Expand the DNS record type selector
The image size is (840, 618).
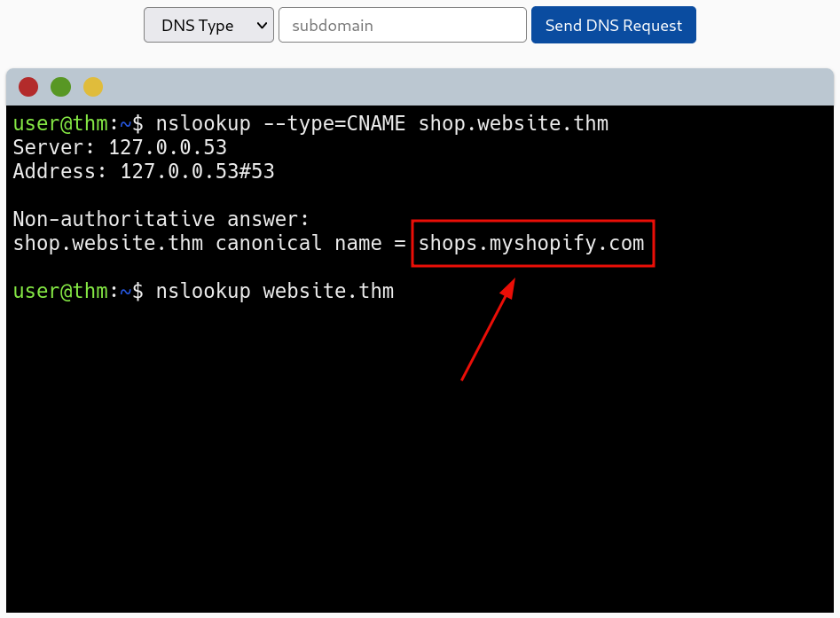point(208,25)
